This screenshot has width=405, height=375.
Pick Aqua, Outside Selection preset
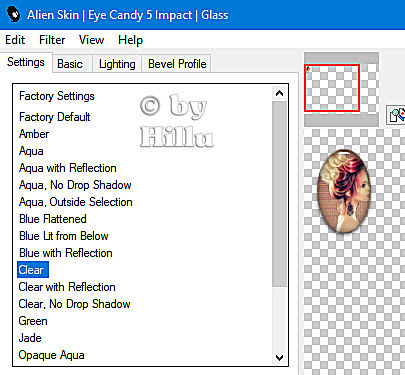click(76, 202)
